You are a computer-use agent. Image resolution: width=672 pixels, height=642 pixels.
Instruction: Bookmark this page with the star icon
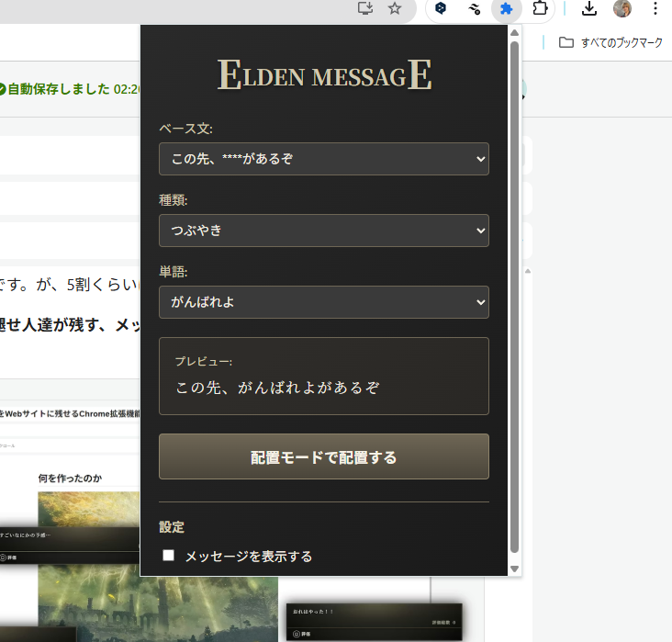click(394, 8)
